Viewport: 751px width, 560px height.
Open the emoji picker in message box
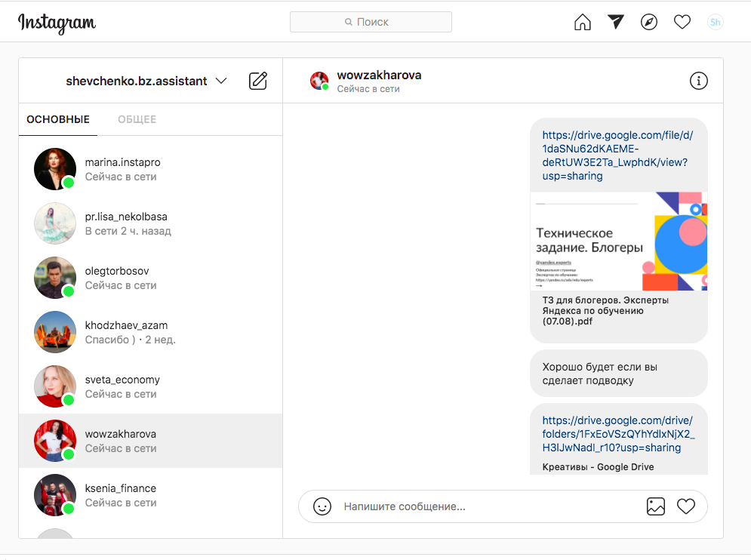322,506
